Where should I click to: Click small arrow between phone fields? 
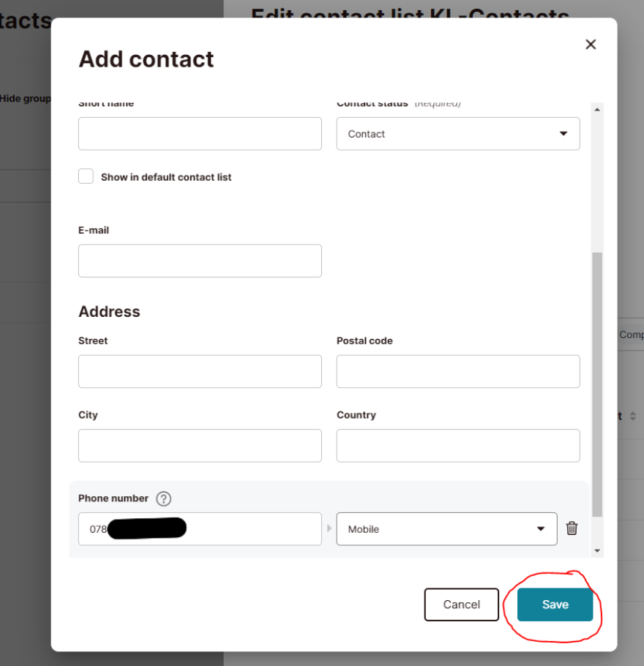[329, 528]
